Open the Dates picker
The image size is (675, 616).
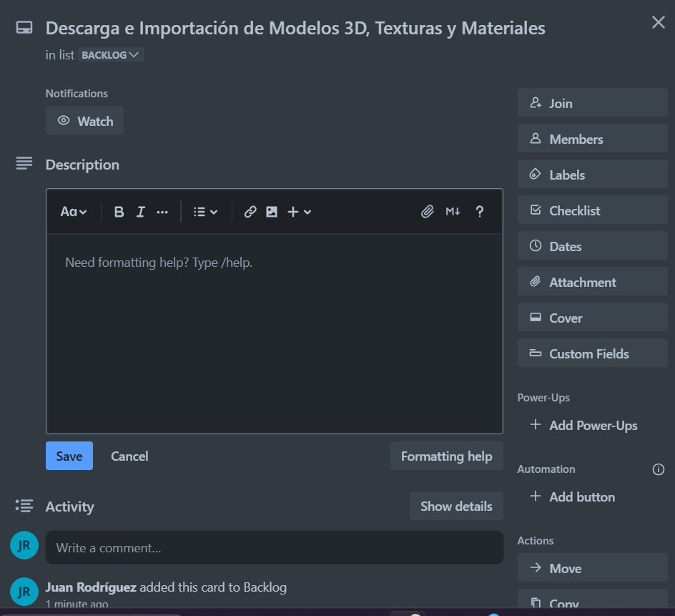pos(592,246)
